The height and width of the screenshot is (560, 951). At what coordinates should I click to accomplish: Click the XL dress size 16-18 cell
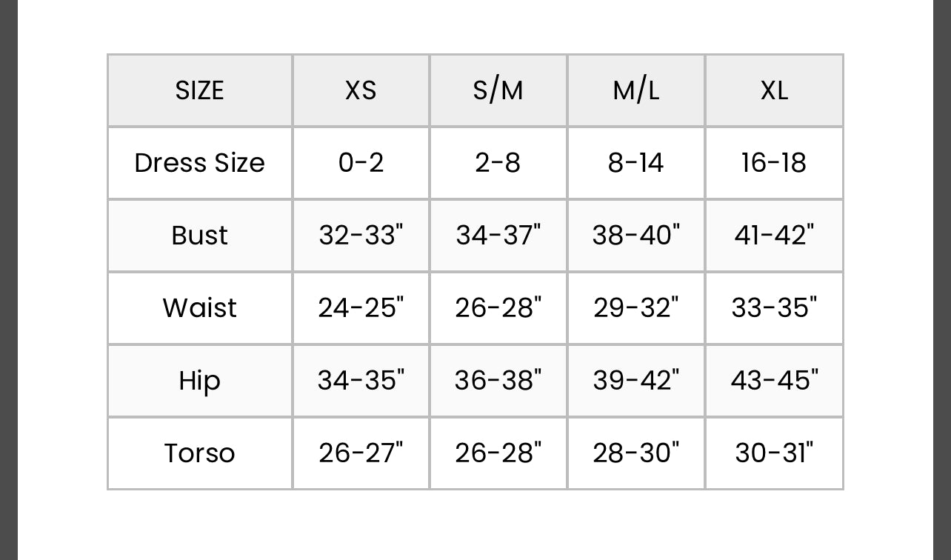(x=774, y=163)
